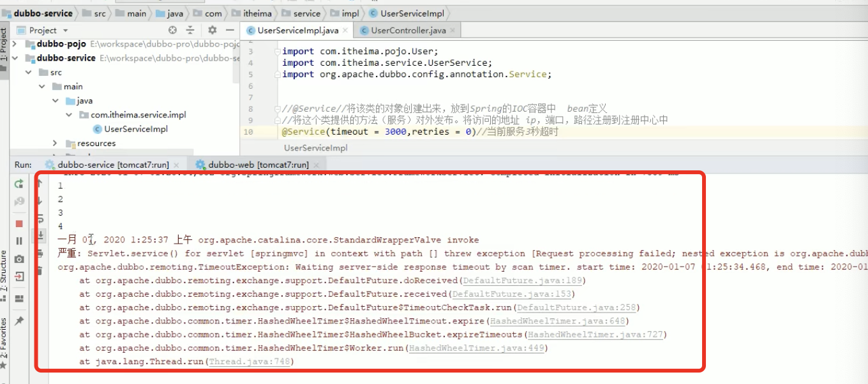The height and width of the screenshot is (384, 868).
Task: Expand the resources folder
Action: pyautogui.click(x=56, y=144)
